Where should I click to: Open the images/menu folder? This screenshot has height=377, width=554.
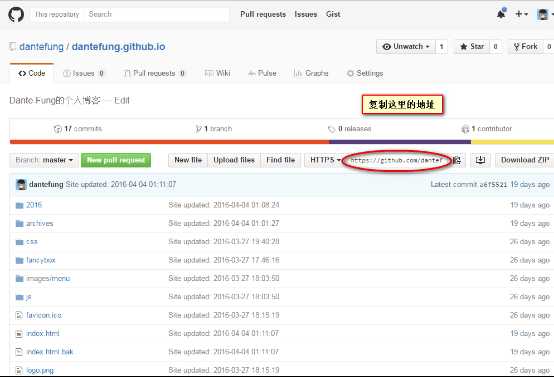pyautogui.click(x=48, y=278)
